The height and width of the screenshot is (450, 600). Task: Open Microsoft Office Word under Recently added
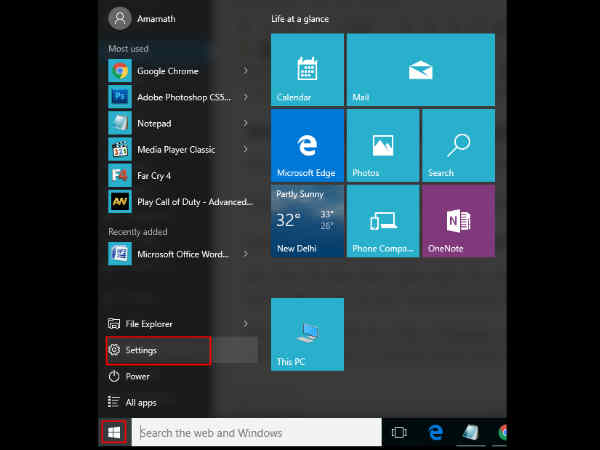point(178,254)
